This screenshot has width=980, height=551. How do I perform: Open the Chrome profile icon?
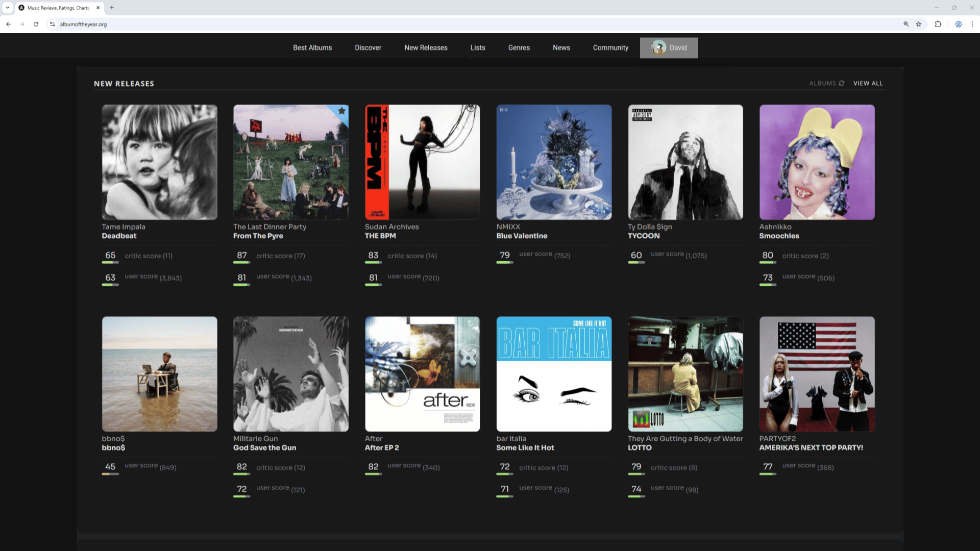tap(959, 24)
